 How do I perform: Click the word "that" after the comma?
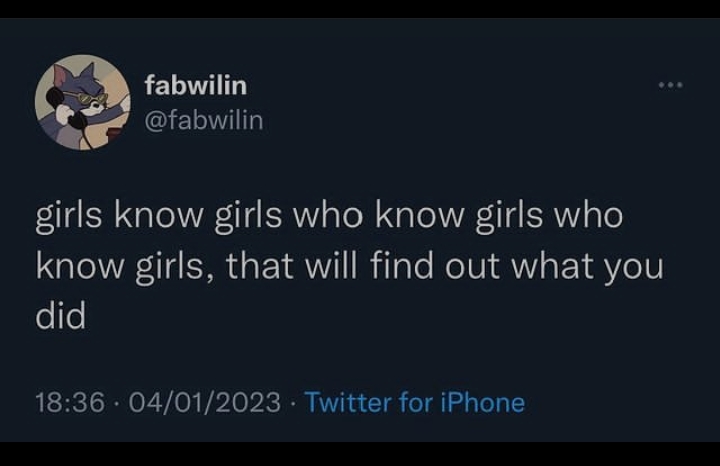point(259,265)
